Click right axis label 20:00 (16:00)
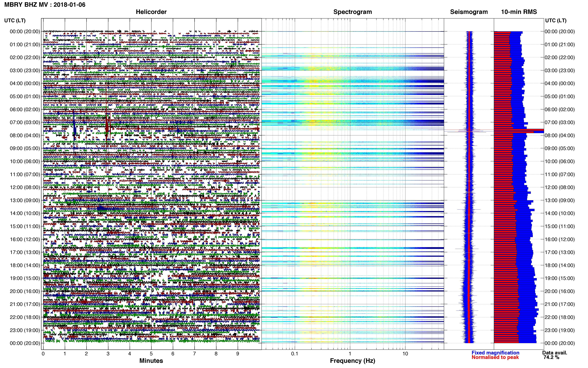The width and height of the screenshot is (588, 368). tap(560, 291)
